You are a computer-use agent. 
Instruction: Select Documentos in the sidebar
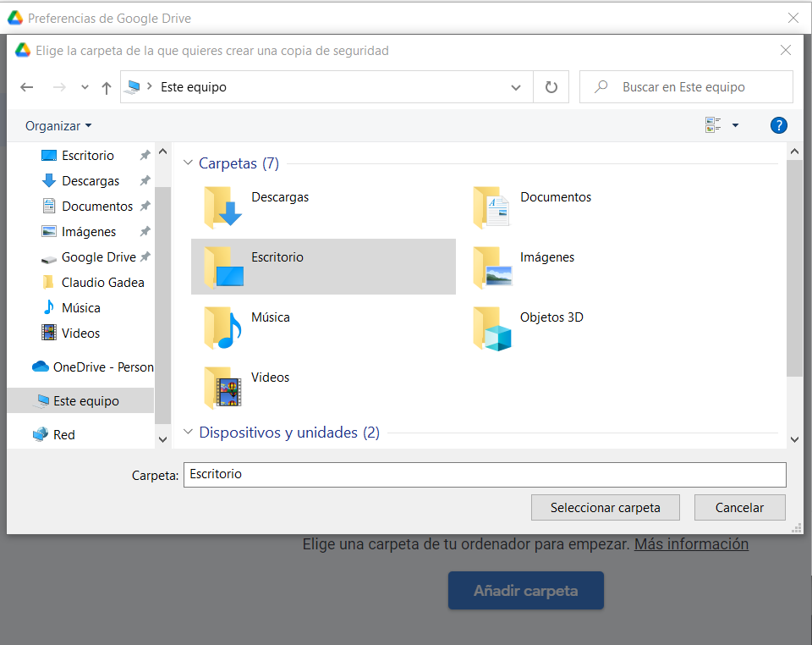(x=96, y=207)
